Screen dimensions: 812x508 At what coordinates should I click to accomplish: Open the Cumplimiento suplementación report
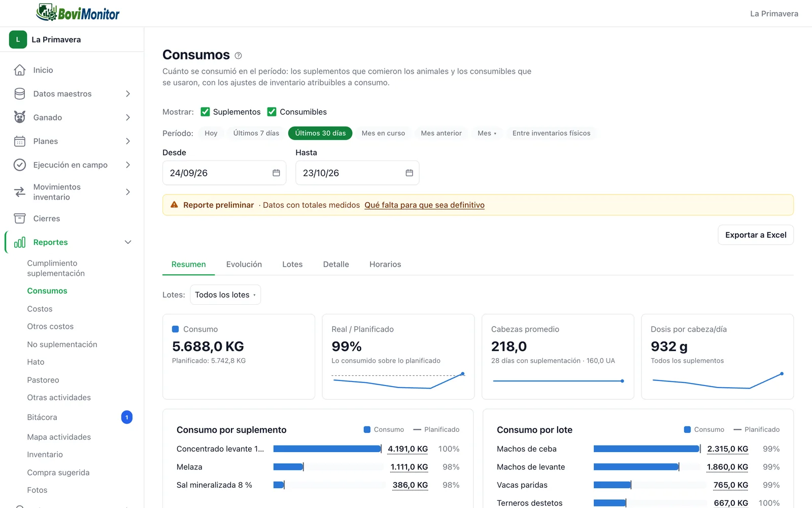coord(56,268)
